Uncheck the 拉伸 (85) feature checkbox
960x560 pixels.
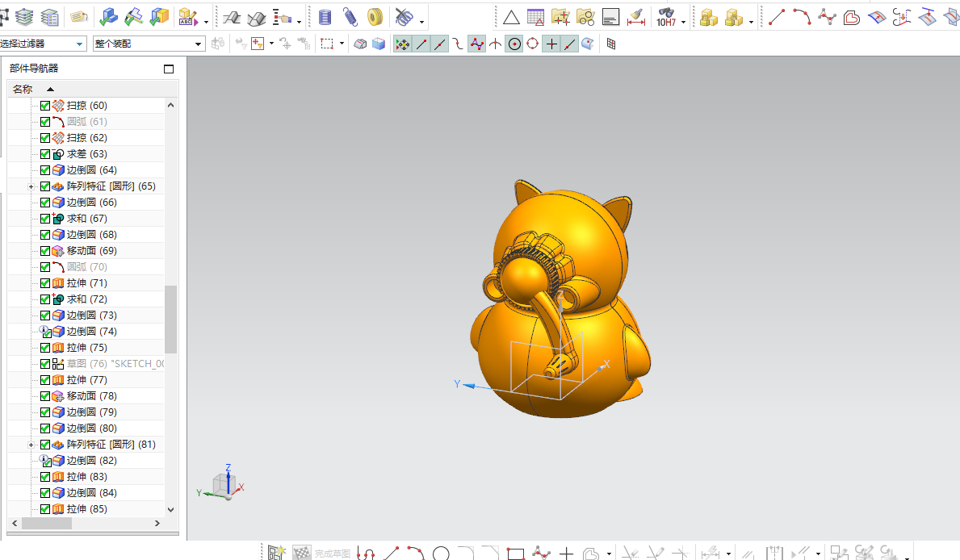tap(45, 509)
